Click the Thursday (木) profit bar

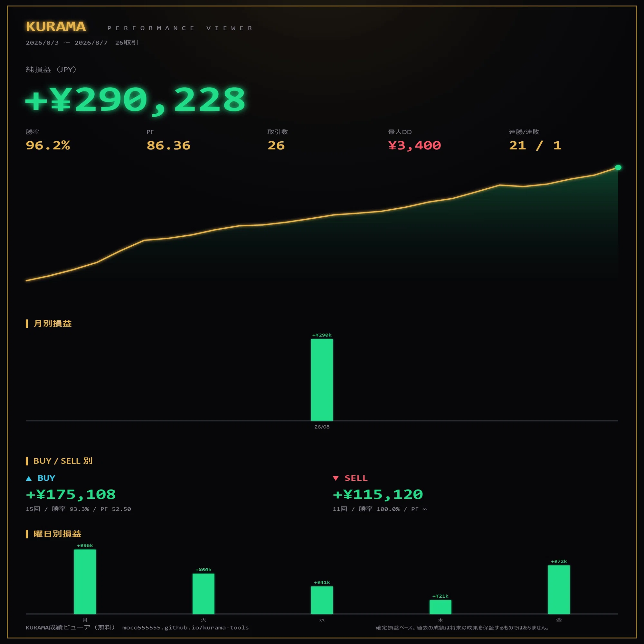click(x=440, y=607)
